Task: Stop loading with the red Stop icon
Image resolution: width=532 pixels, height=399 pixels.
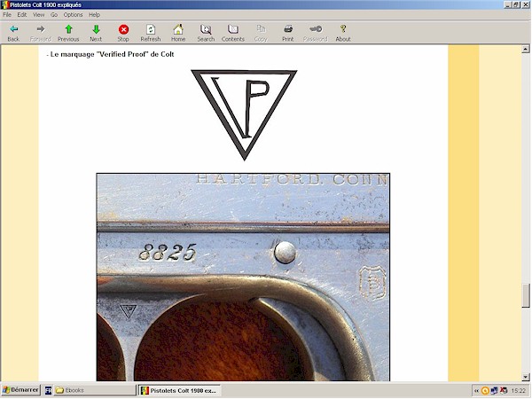Action: click(x=123, y=33)
